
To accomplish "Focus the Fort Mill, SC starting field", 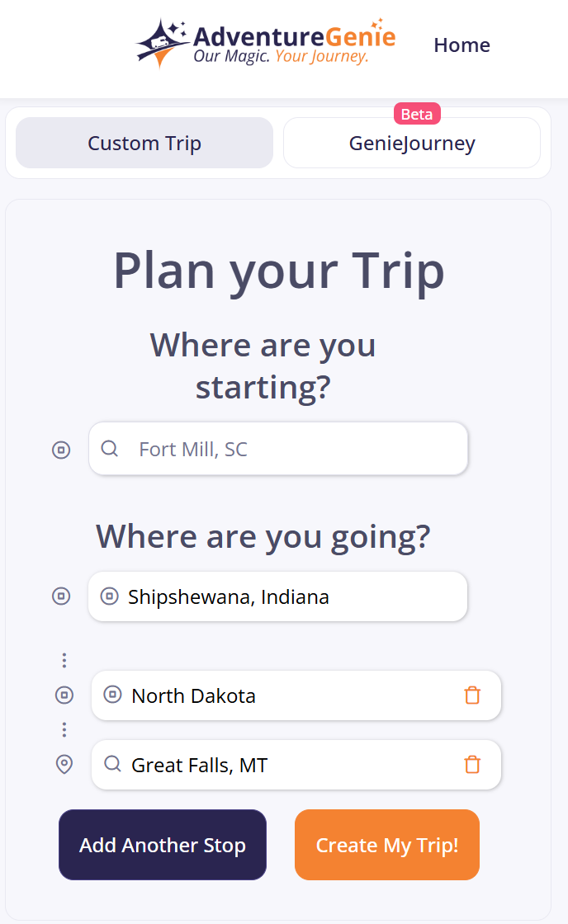I will 289,449.
